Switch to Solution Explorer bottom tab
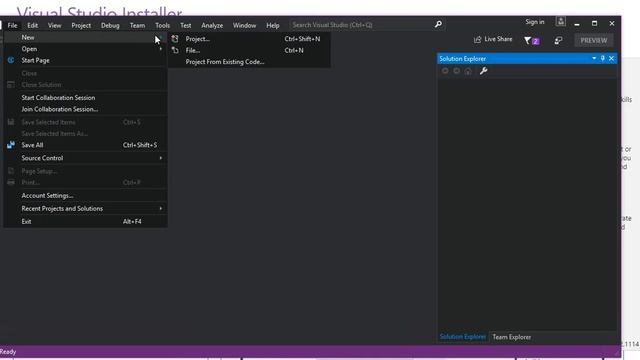640x360 pixels. click(x=463, y=337)
